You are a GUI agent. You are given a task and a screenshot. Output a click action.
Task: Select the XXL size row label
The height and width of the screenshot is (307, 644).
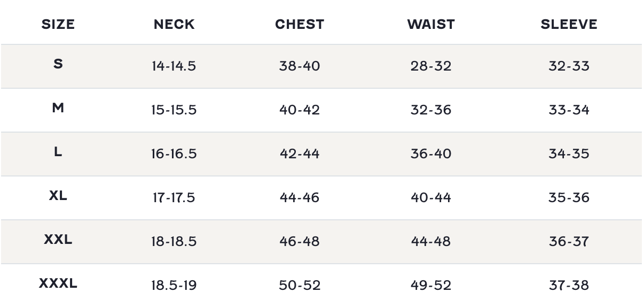pyautogui.click(x=58, y=240)
